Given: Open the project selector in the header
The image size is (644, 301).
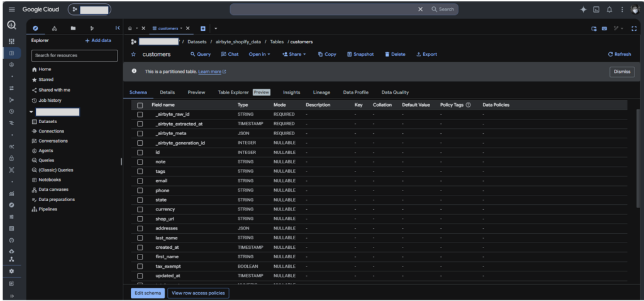Looking at the screenshot, I should [x=89, y=9].
